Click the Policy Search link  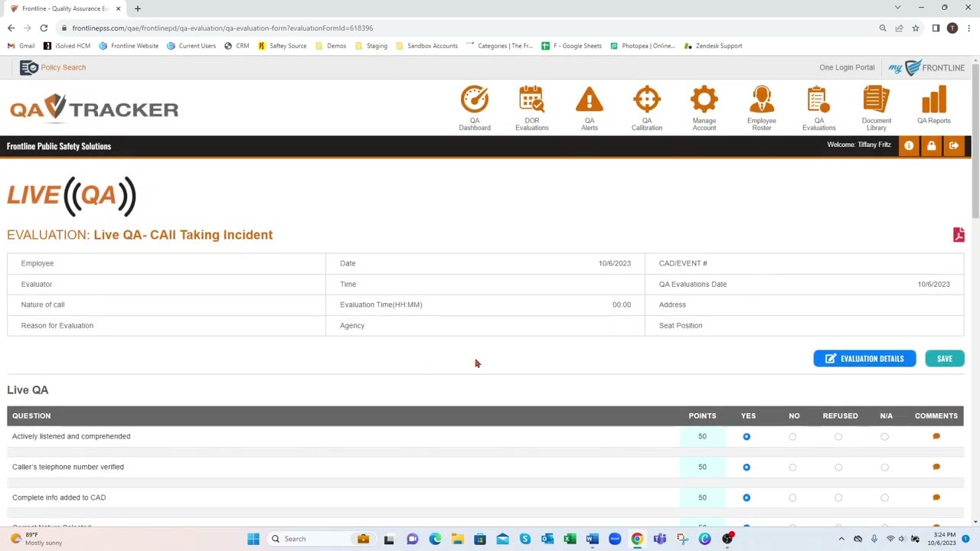64,67
